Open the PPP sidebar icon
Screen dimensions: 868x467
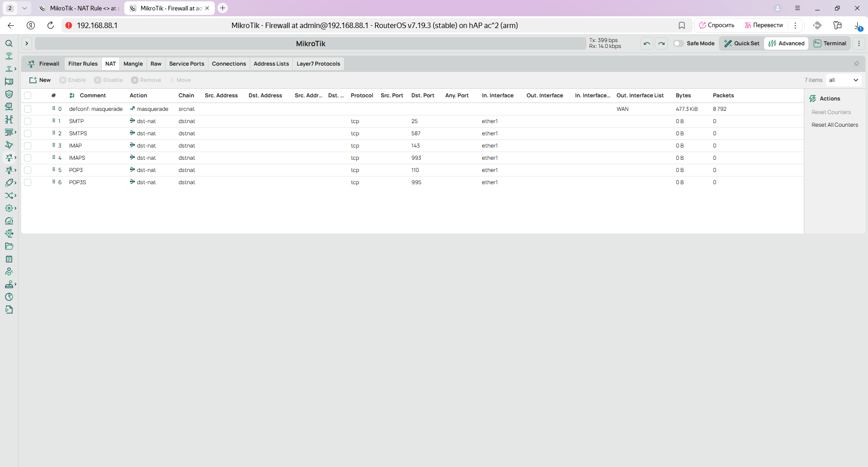[9, 107]
